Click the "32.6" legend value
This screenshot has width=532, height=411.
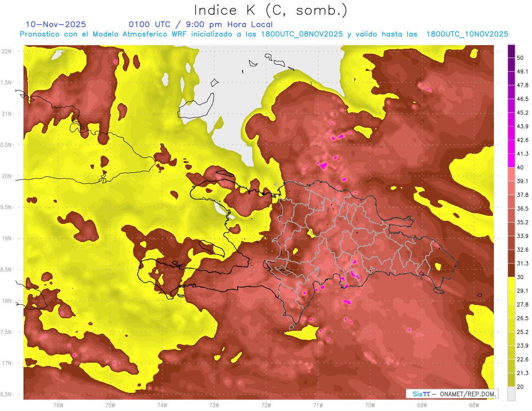coord(523,250)
